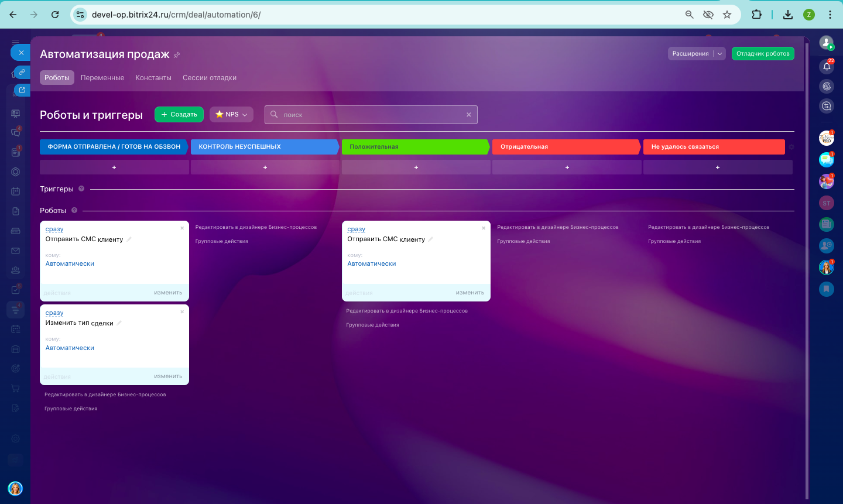The width and height of the screenshot is (843, 504).
Task: Click the help icon next to Триггеры
Action: click(81, 188)
